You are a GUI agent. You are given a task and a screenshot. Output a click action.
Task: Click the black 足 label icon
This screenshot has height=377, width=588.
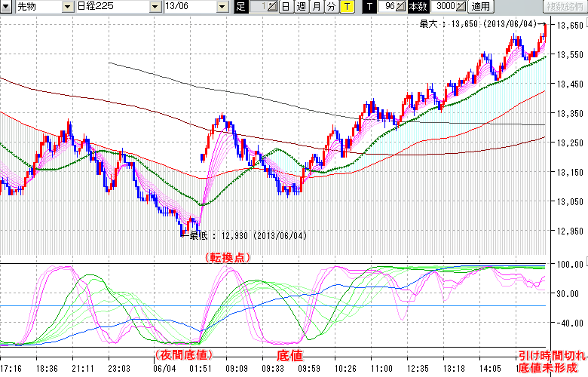click(240, 7)
